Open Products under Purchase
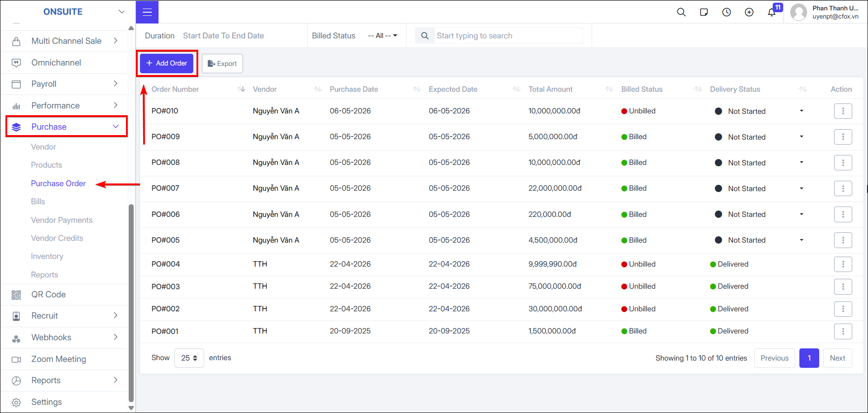The width and height of the screenshot is (868, 413). pos(47,165)
